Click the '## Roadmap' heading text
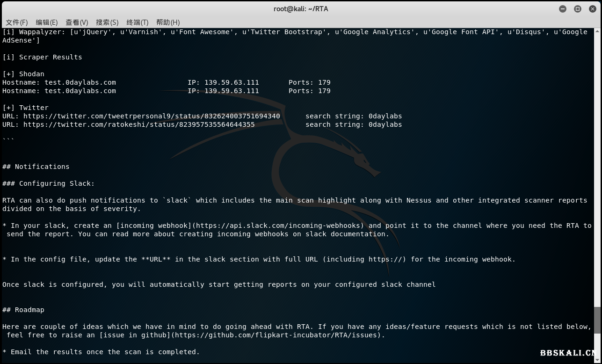The width and height of the screenshot is (602, 364). point(23,310)
